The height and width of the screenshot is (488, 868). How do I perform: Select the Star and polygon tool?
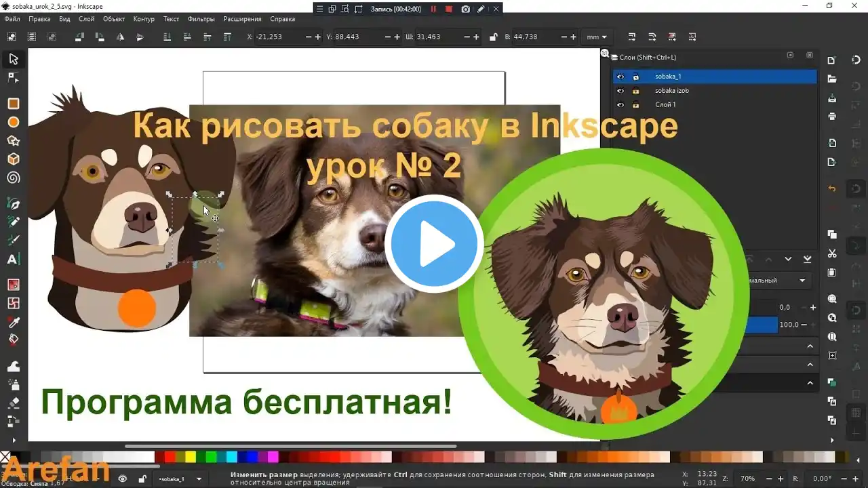tap(13, 141)
